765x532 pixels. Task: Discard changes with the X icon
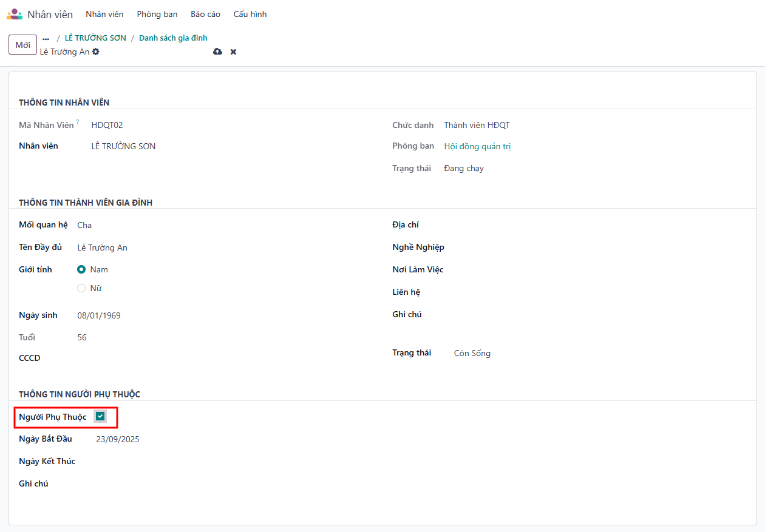tap(233, 52)
